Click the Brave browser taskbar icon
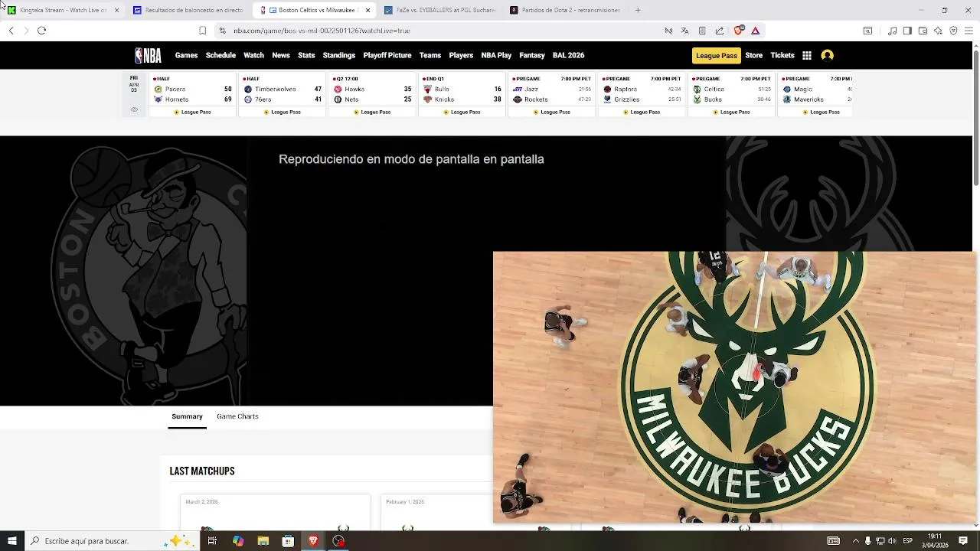The width and height of the screenshot is (980, 551). pyautogui.click(x=313, y=541)
